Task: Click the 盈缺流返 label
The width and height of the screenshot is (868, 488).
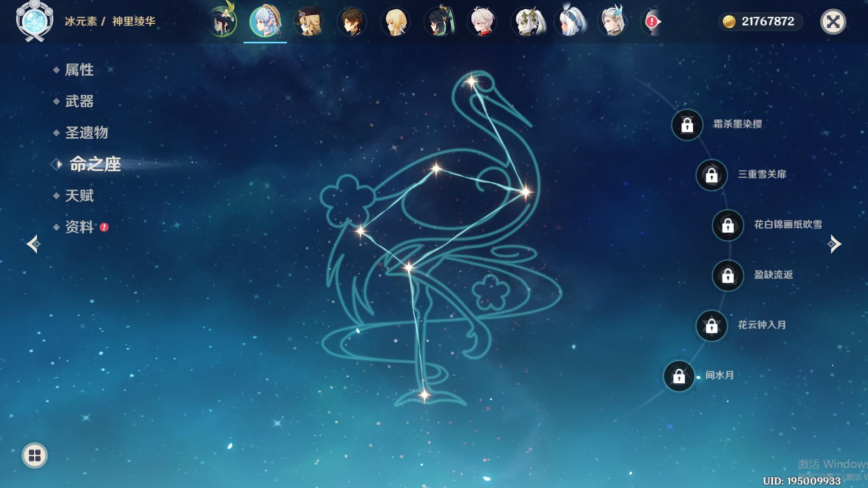Action: tap(773, 275)
